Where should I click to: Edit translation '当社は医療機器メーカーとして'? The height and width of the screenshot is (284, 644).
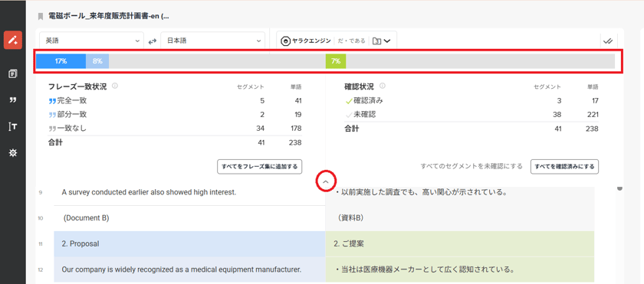point(459,269)
